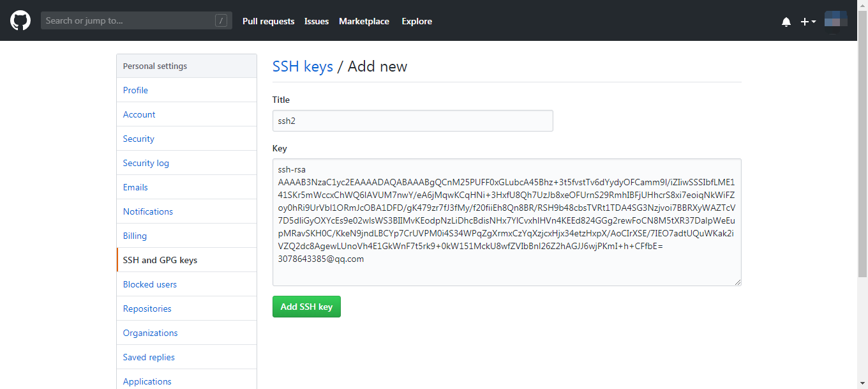
Task: Open Blocked users settings
Action: click(x=186, y=284)
